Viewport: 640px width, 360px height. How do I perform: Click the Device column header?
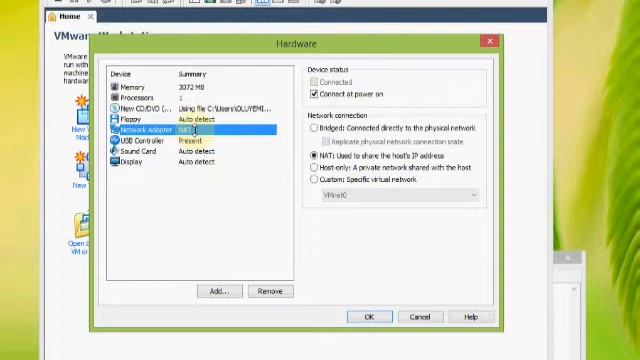(120, 74)
